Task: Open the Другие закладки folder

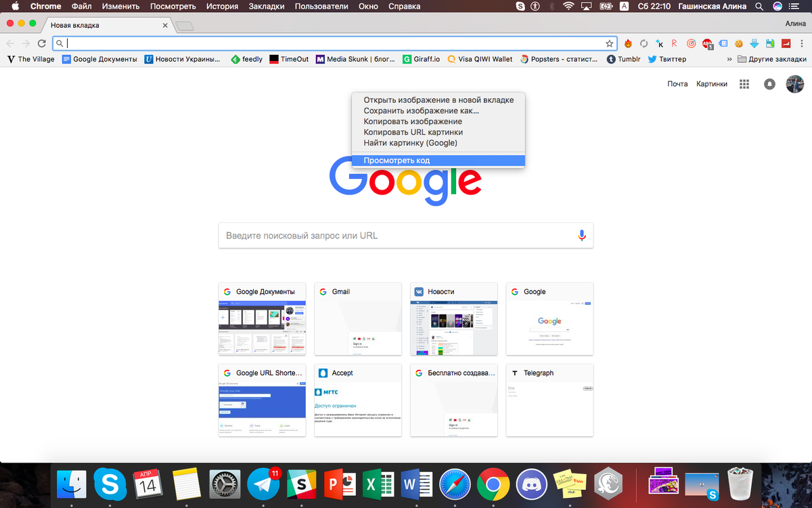Action: pyautogui.click(x=772, y=59)
